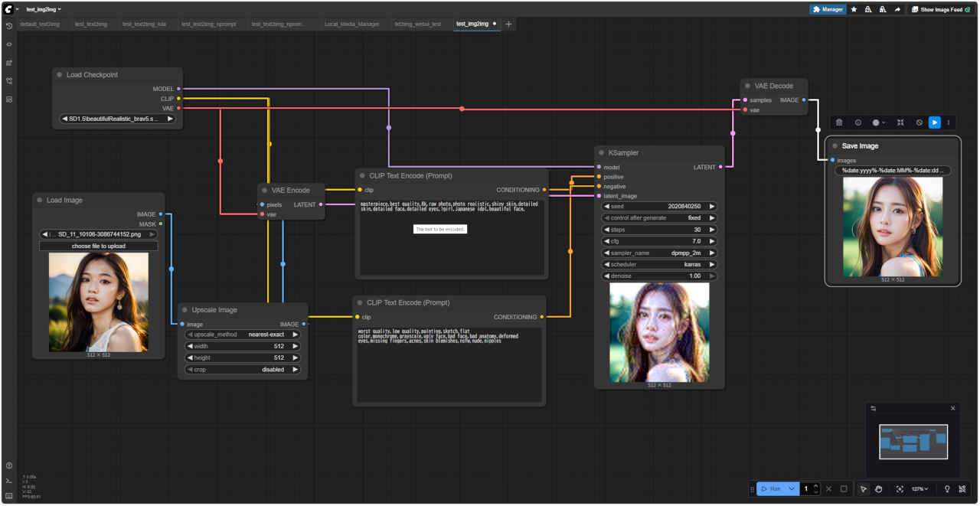Screen dimensions: 980x506
Task: Open the node color picker dropdown
Action: (x=879, y=122)
